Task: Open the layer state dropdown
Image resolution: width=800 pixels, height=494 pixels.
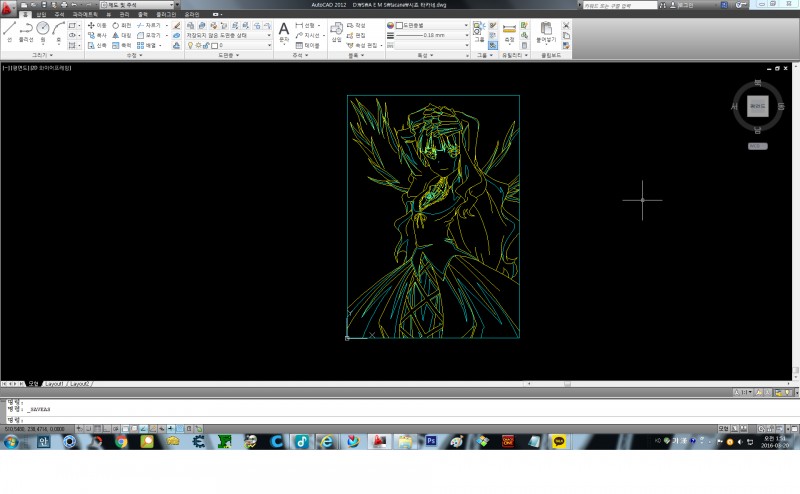Action: pyautogui.click(x=229, y=35)
